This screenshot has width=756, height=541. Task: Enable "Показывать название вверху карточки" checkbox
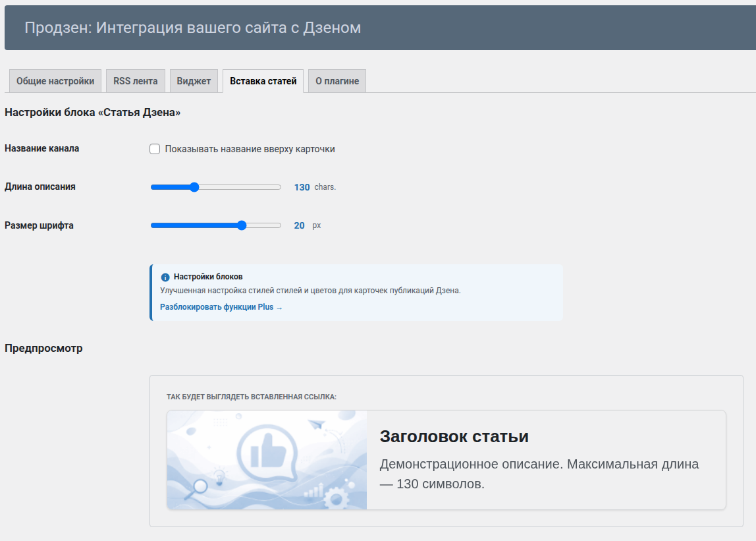(154, 149)
